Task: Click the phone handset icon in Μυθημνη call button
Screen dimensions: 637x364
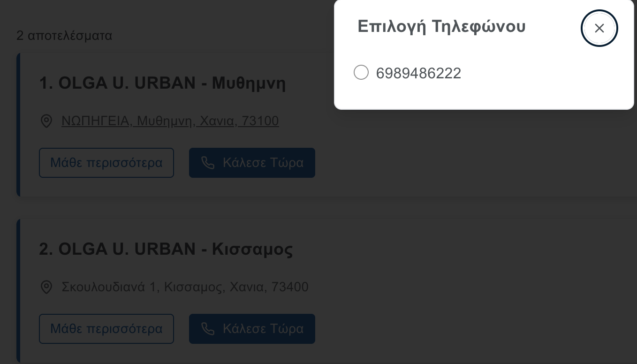Action: coord(207,163)
